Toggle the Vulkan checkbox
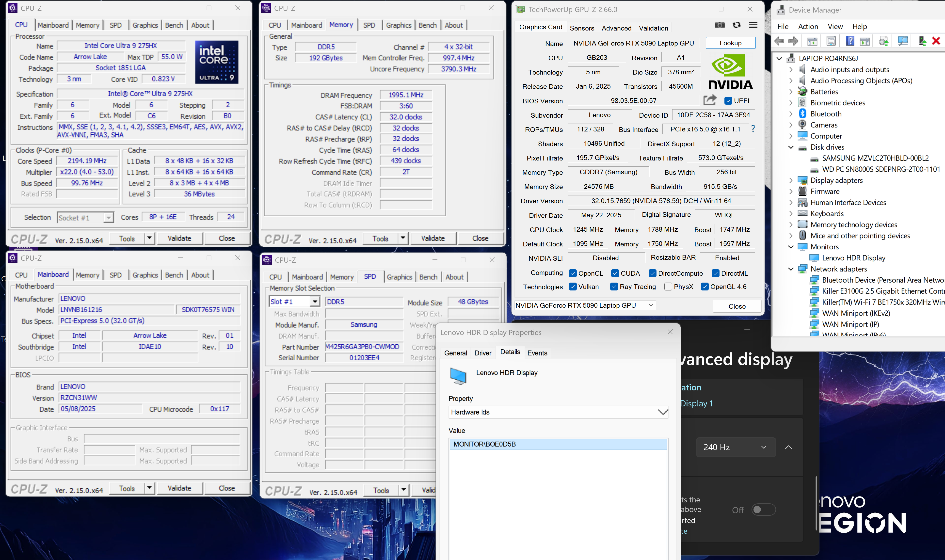 573,287
